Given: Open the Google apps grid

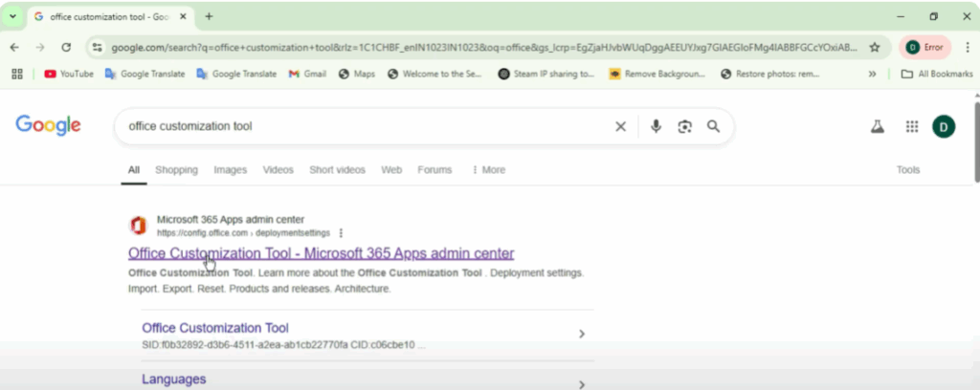Looking at the screenshot, I should [912, 127].
